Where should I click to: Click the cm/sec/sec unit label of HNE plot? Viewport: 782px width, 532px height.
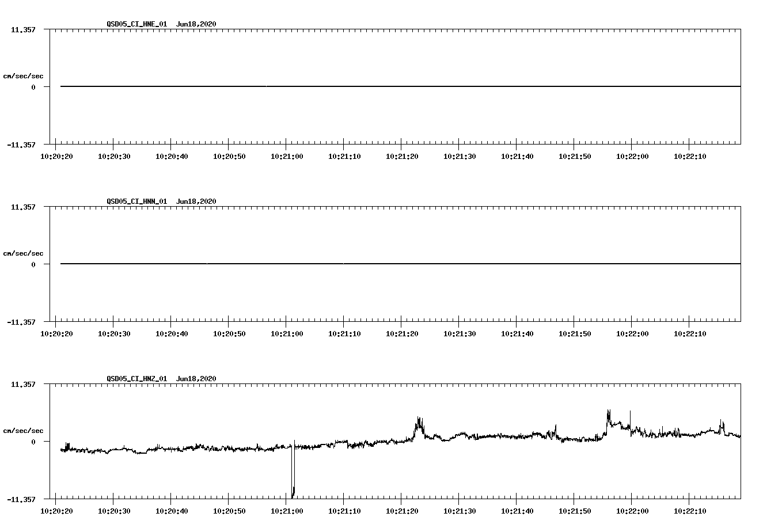pos(23,76)
